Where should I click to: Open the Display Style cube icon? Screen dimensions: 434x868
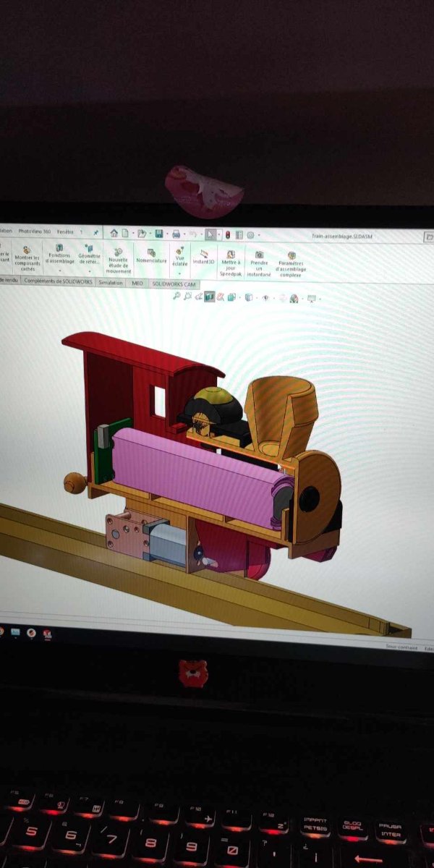[249, 297]
